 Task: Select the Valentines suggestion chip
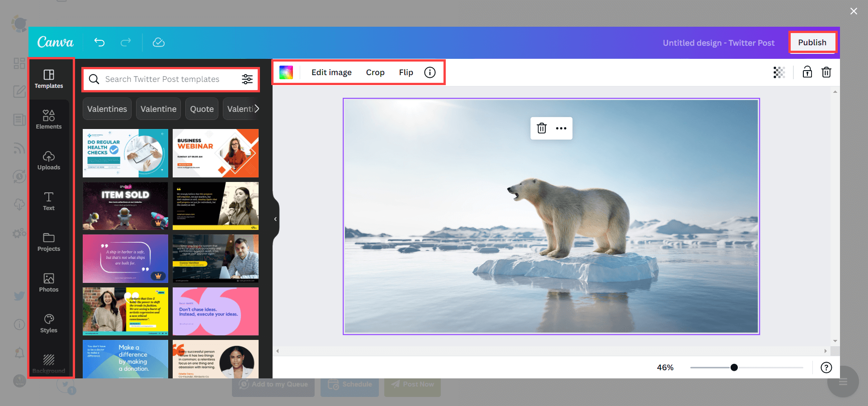107,109
